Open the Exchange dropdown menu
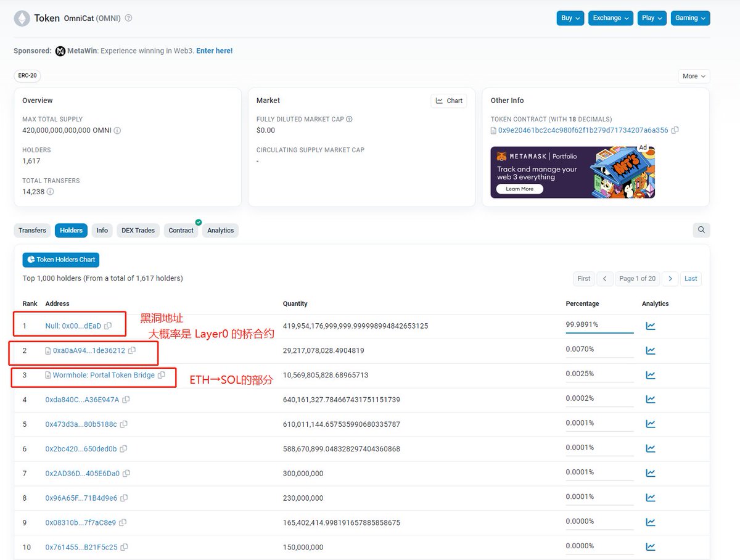 click(x=610, y=18)
